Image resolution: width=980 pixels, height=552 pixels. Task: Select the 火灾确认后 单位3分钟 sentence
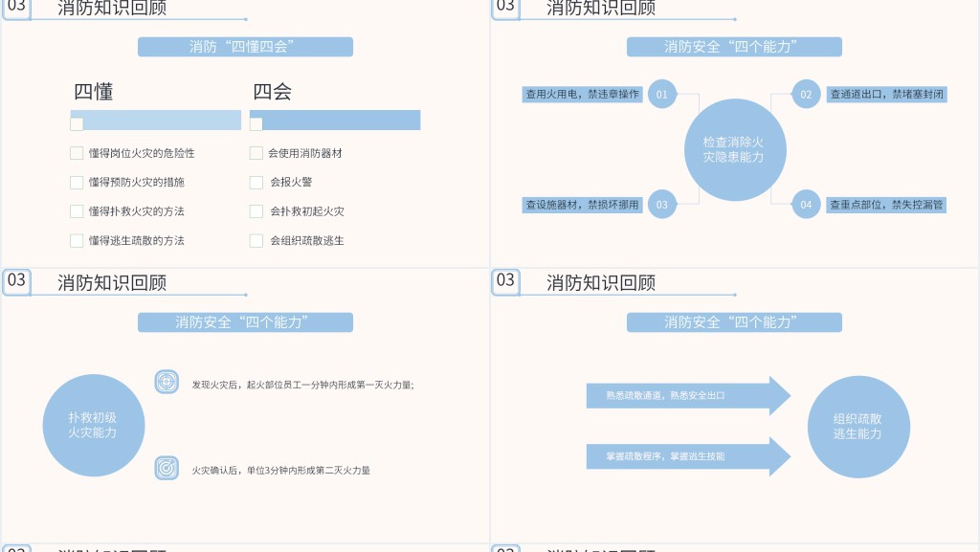pos(281,470)
